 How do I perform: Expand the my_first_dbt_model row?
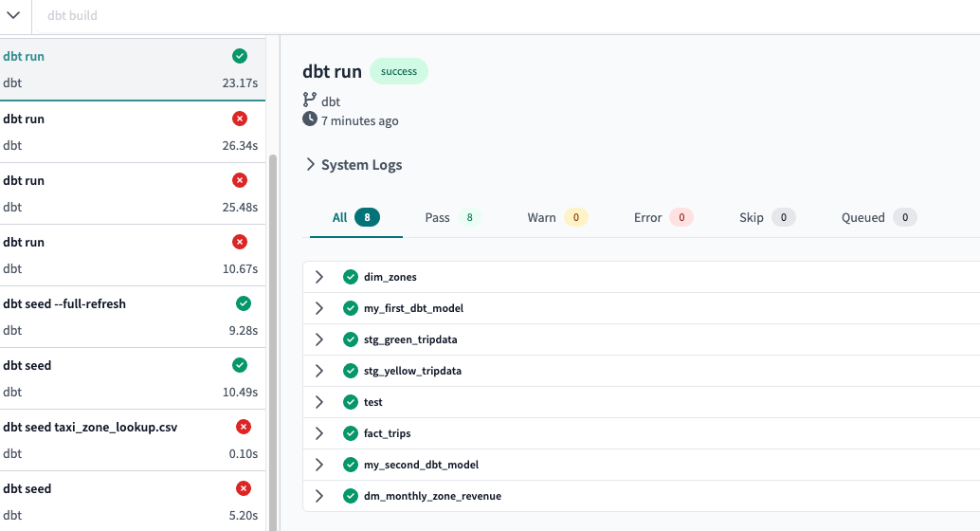[x=318, y=308]
